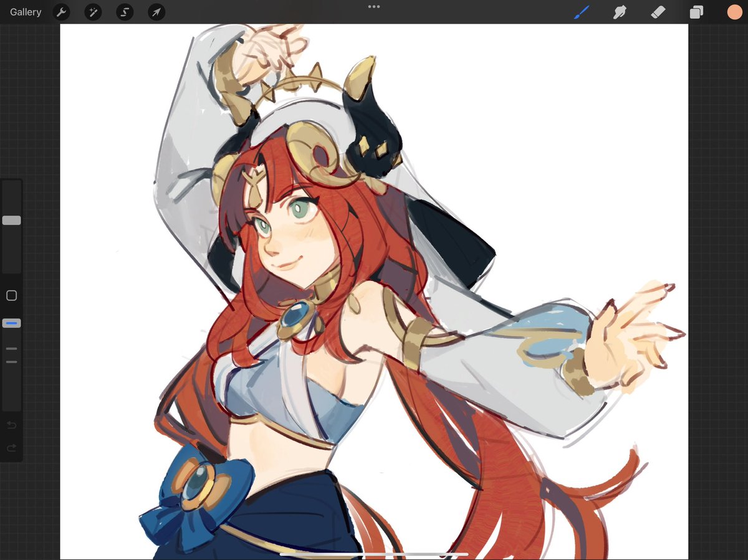Select the Smudge tool
The width and height of the screenshot is (748, 560).
click(620, 12)
